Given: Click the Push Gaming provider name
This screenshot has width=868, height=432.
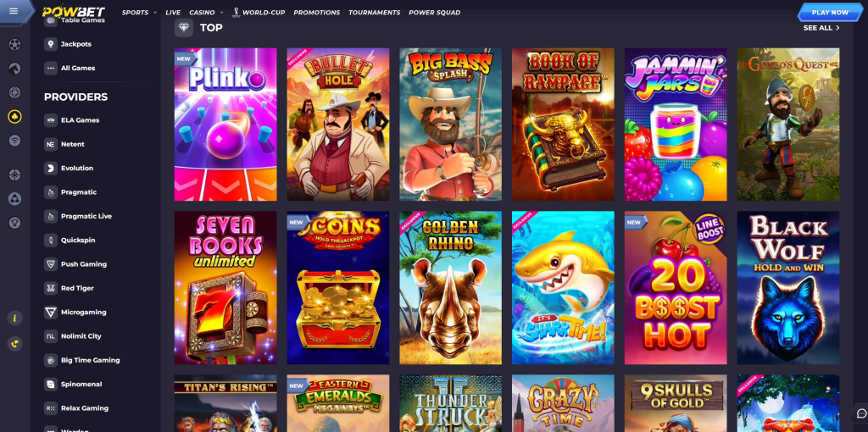Looking at the screenshot, I should [x=84, y=263].
